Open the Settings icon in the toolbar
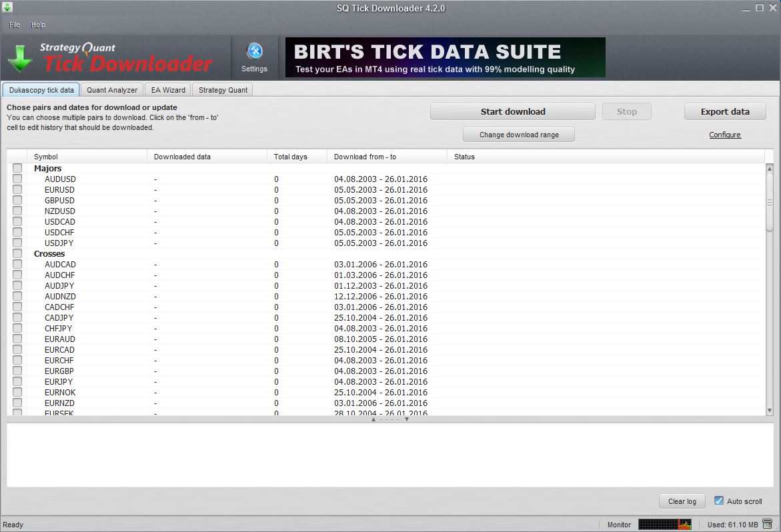Screen dimensions: 781x532 (254, 55)
